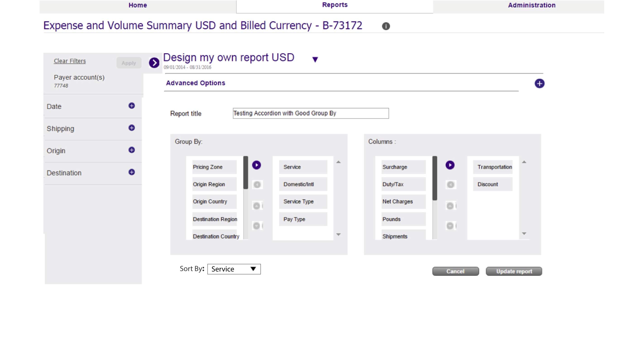Click the Update report button
Screen dimensions: 644x362
pyautogui.click(x=514, y=271)
